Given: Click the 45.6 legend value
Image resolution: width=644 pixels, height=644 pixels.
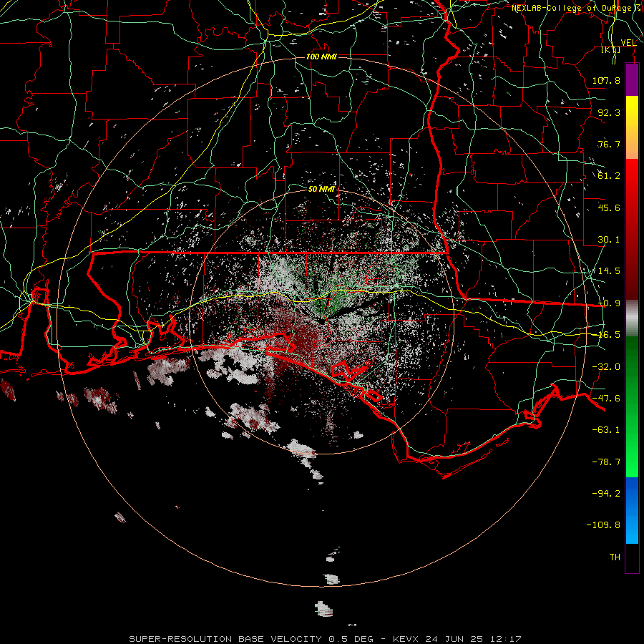Looking at the screenshot, I should (x=609, y=208).
